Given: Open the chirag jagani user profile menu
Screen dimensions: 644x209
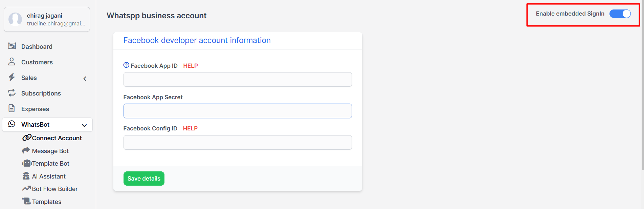Looking at the screenshot, I should tap(47, 19).
